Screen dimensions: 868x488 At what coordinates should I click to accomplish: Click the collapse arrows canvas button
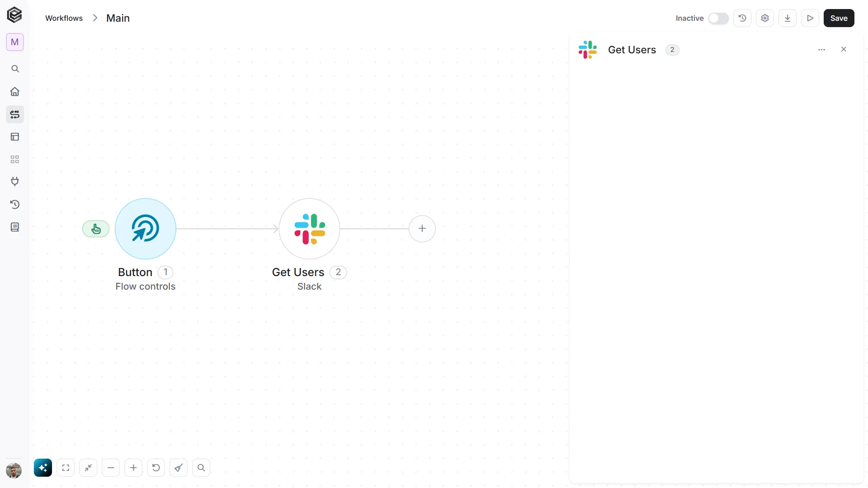coord(88,468)
